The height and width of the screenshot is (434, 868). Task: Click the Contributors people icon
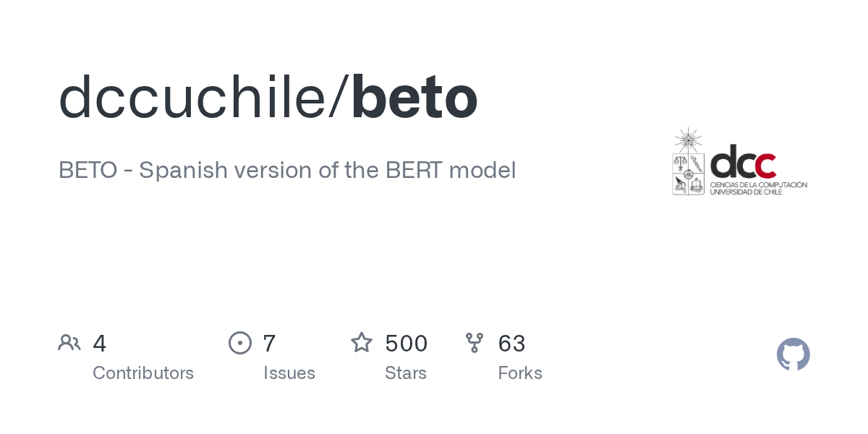tap(69, 343)
